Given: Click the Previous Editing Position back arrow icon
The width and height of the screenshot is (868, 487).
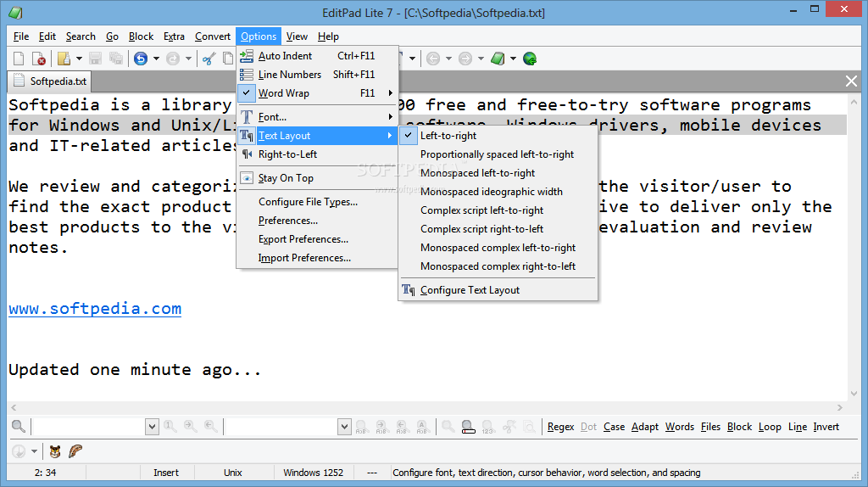Looking at the screenshot, I should coord(433,59).
